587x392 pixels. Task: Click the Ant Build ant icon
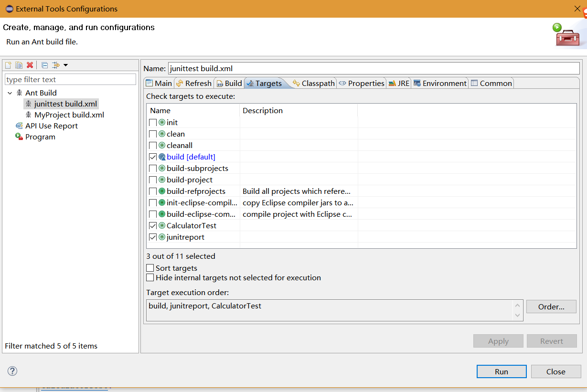19,93
